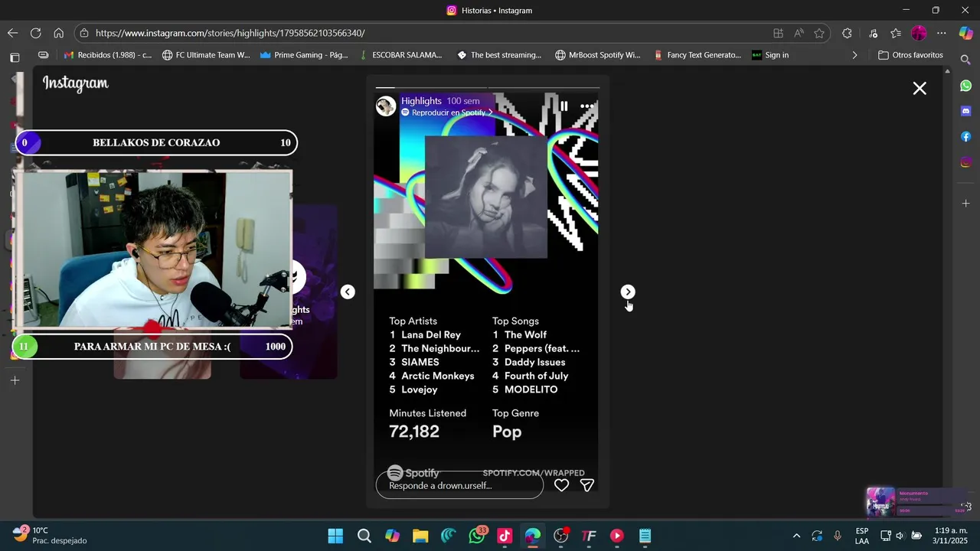Viewport: 980px width, 551px height.
Task: Open the browser Extensions puzzle icon
Action: tap(847, 33)
